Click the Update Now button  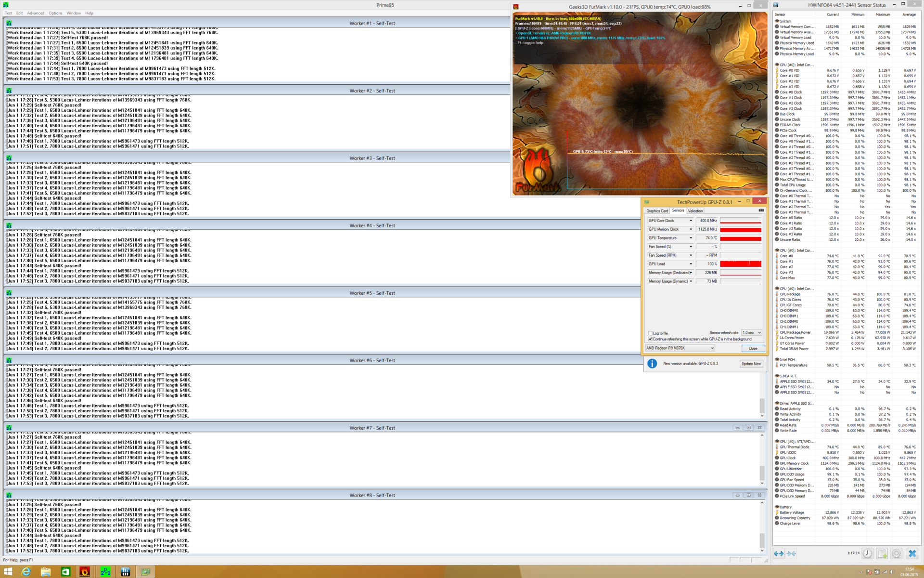coord(751,364)
